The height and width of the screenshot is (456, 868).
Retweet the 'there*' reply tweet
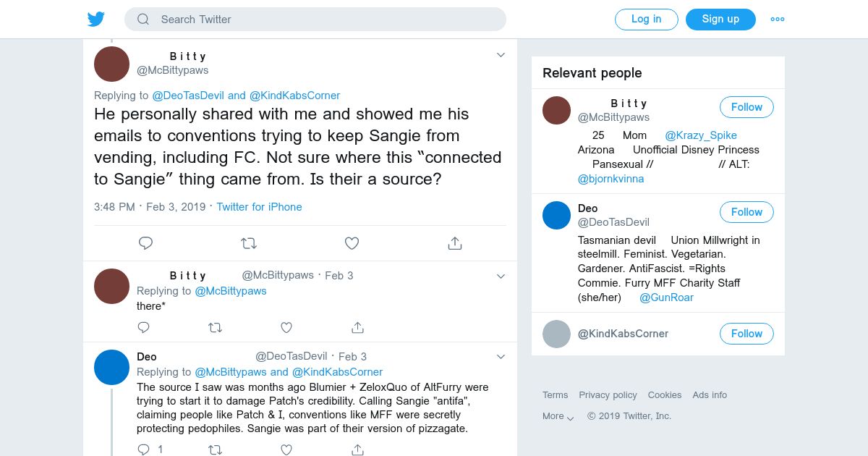(x=215, y=328)
